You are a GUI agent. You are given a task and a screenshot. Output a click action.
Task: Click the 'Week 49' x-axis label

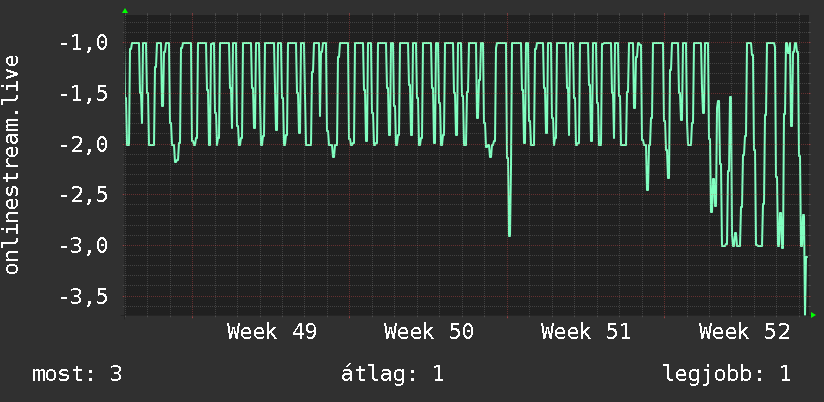pos(272,332)
